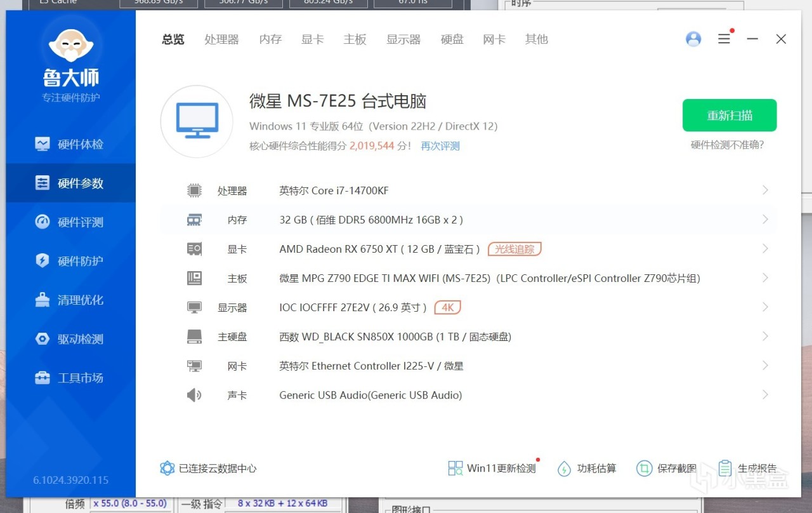Viewport: 812px width, 513px height.
Task: Open 清理优化 cleanup section
Action: pos(70,300)
